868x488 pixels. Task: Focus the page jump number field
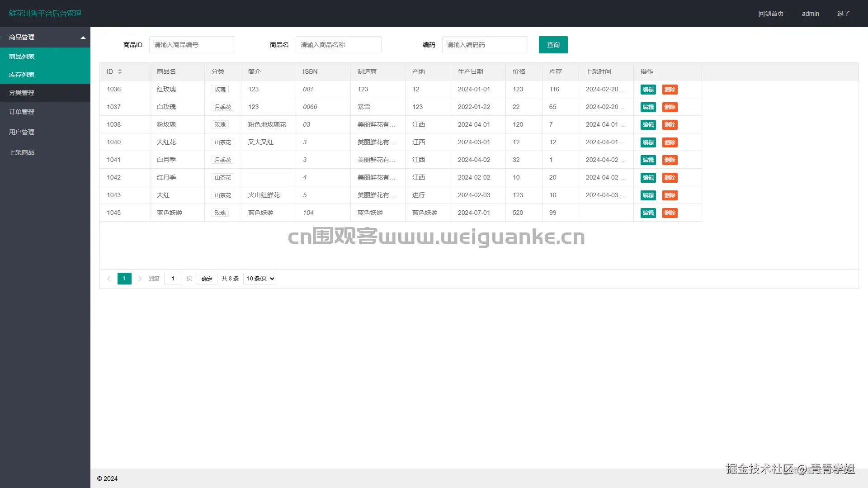(173, 279)
